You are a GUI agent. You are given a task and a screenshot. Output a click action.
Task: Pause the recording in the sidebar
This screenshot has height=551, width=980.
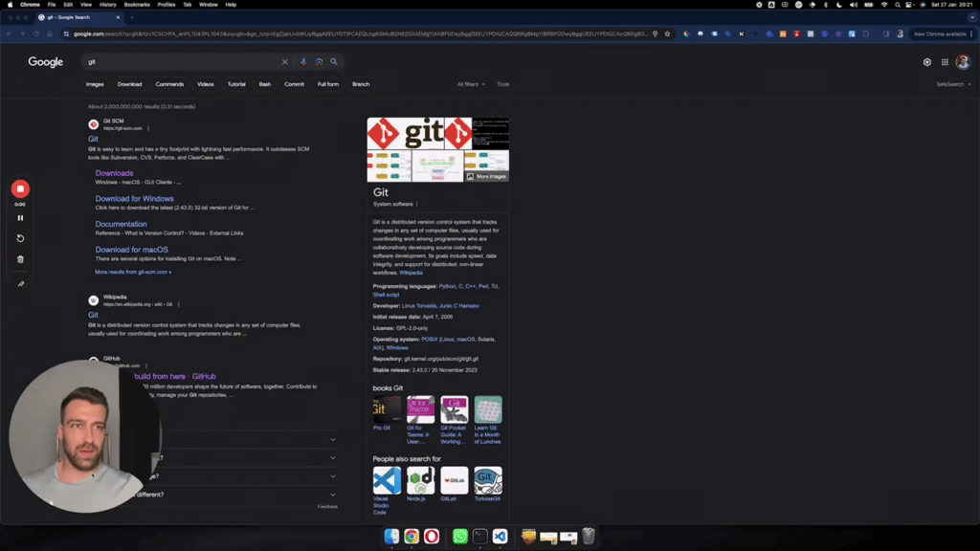(20, 218)
